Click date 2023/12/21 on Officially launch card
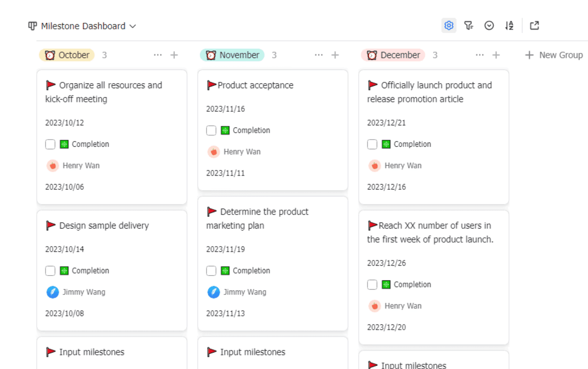The height and width of the screenshot is (369, 588). [x=387, y=123]
